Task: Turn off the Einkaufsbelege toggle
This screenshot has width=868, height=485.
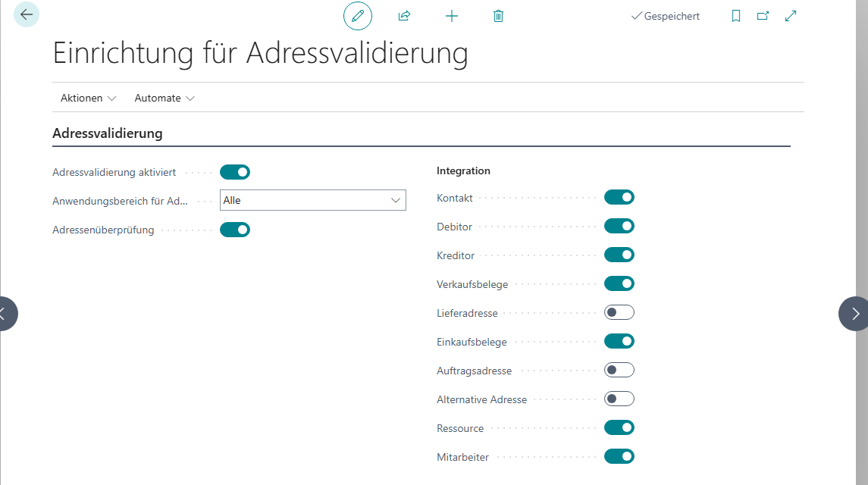Action: [x=619, y=341]
